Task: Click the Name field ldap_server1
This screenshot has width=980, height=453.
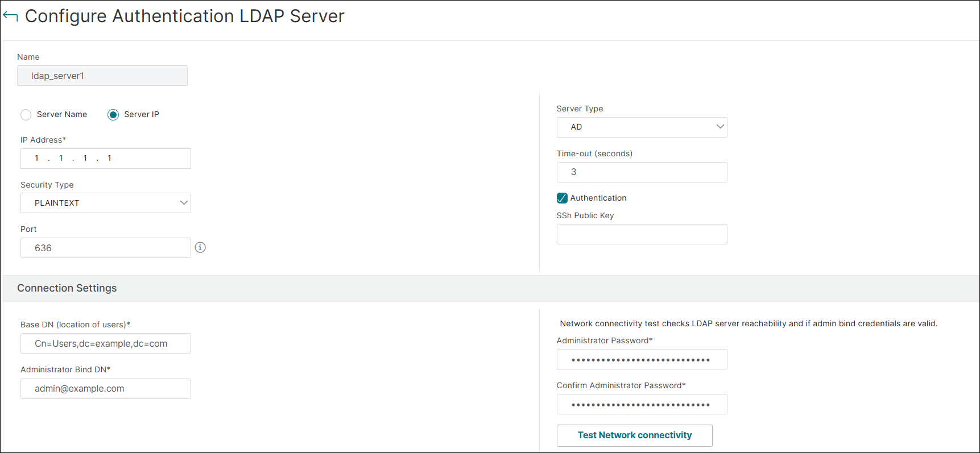Action: click(102, 76)
